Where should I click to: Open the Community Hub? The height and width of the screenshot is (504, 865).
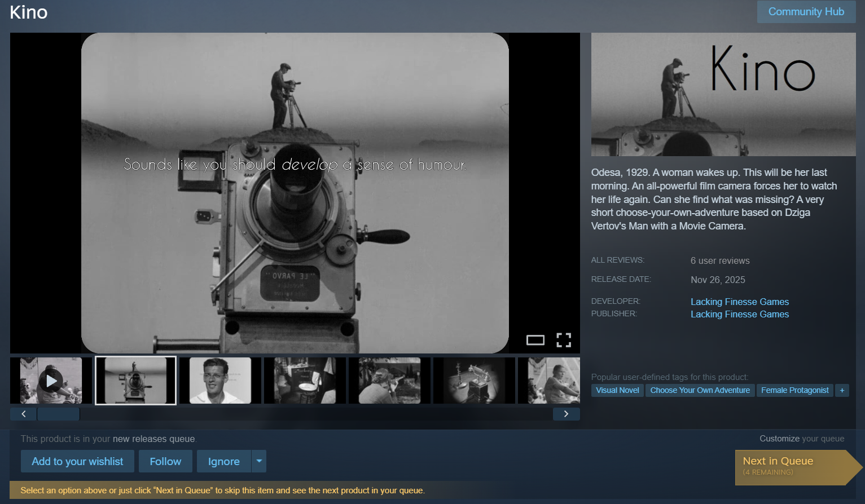click(806, 12)
